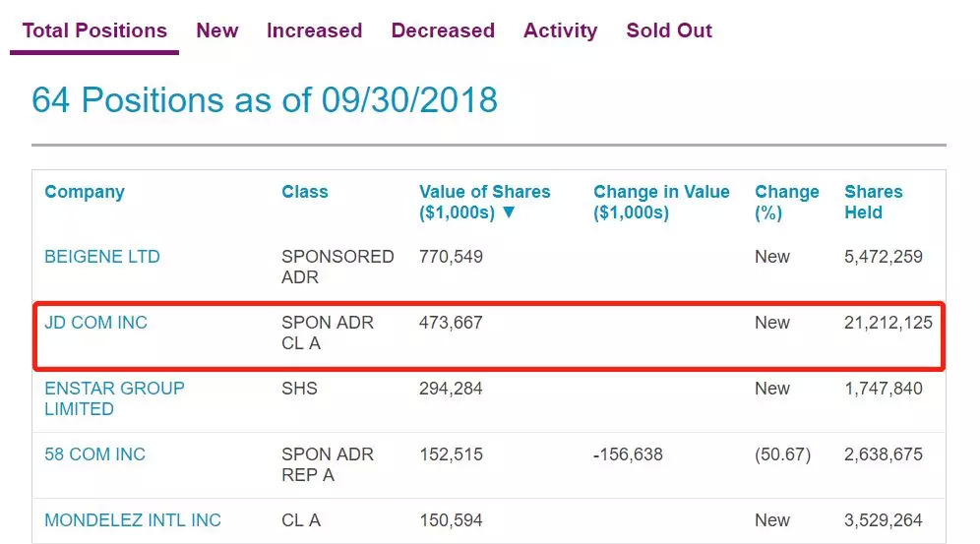This screenshot has width=980, height=544.
Task: Switch to the Sold Out tab
Action: [669, 30]
